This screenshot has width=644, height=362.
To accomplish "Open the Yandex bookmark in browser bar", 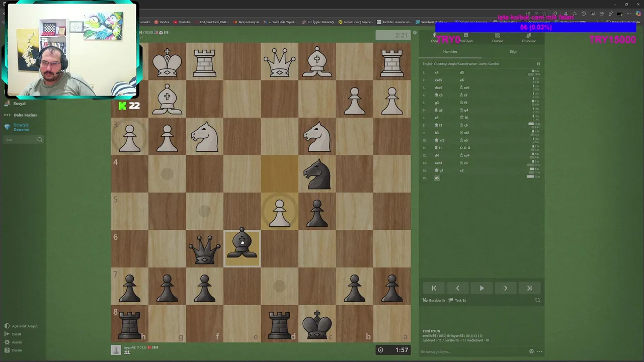I will (162, 22).
